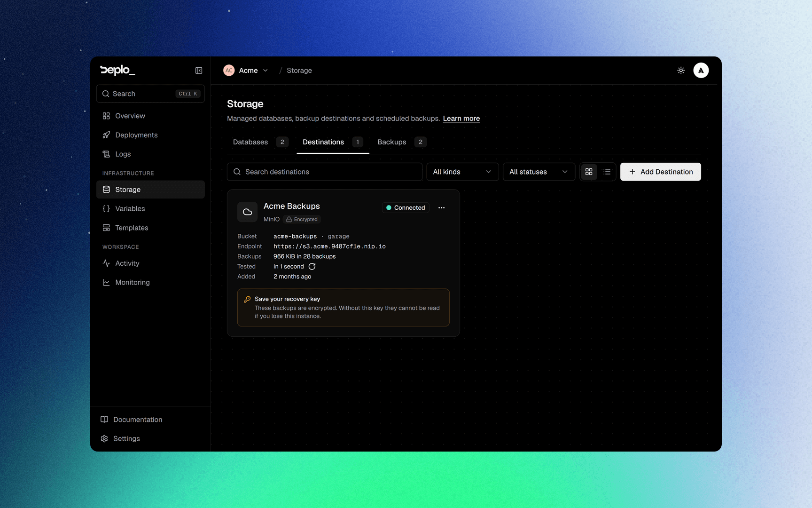Click the Acme Backups card title
The image size is (812, 508).
[292, 206]
